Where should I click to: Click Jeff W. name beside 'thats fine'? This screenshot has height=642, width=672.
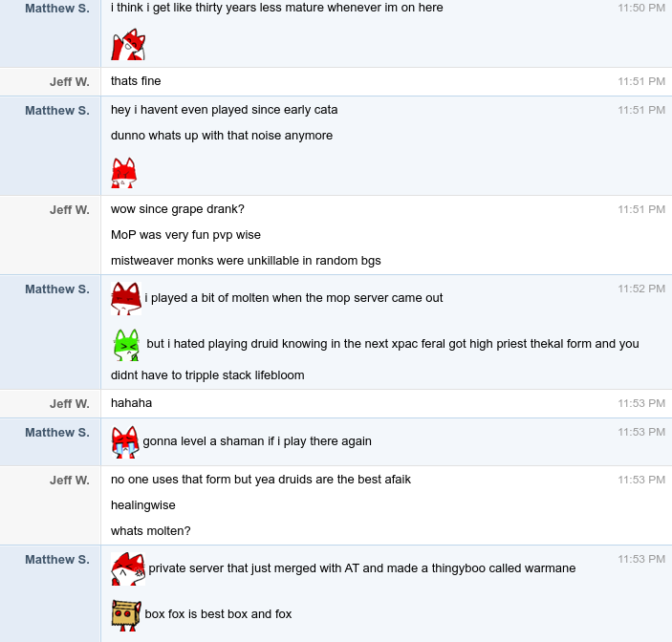point(70,81)
